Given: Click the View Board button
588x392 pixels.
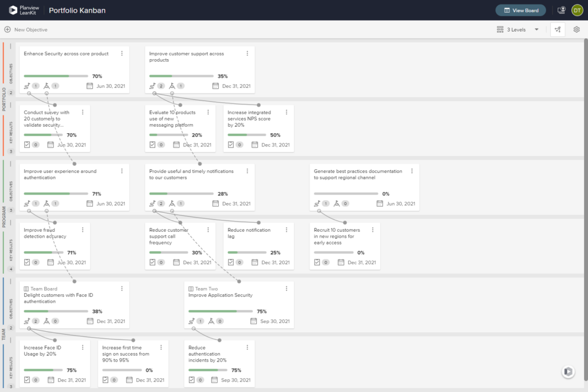Looking at the screenshot, I should pos(520,10).
